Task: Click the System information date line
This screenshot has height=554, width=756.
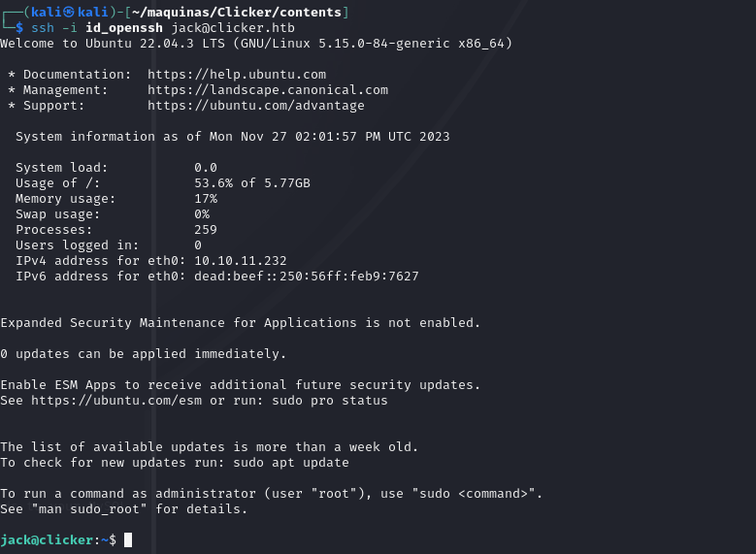Action: point(233,137)
